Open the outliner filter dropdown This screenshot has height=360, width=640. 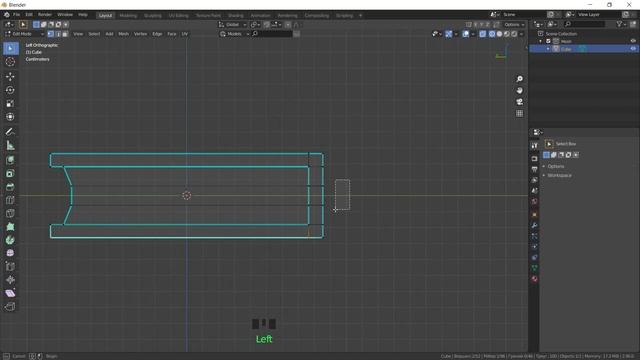tap(621, 24)
